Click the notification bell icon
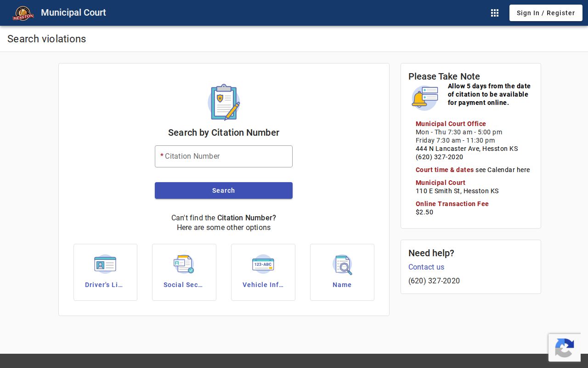Image resolution: width=588 pixels, height=368 pixels. click(424, 98)
